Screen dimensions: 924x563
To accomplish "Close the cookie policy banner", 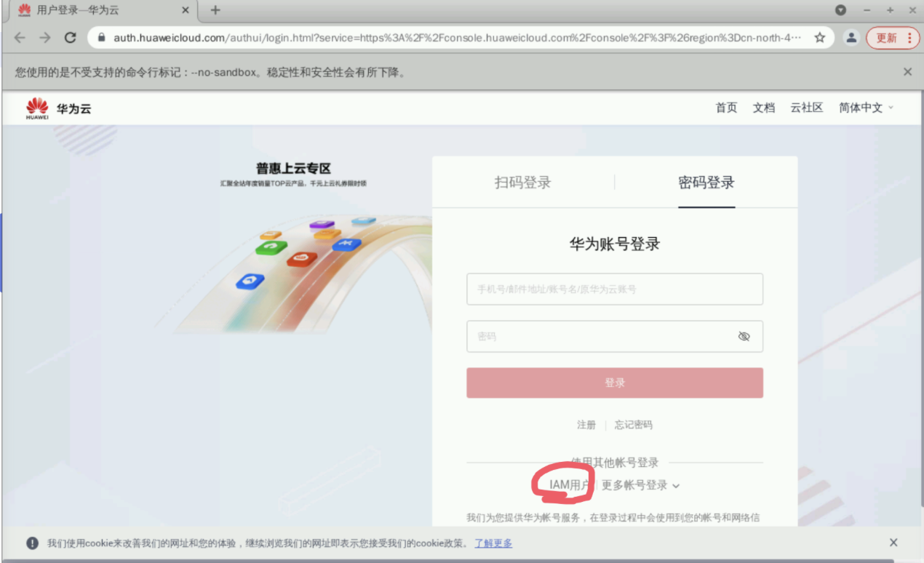I will (x=893, y=543).
